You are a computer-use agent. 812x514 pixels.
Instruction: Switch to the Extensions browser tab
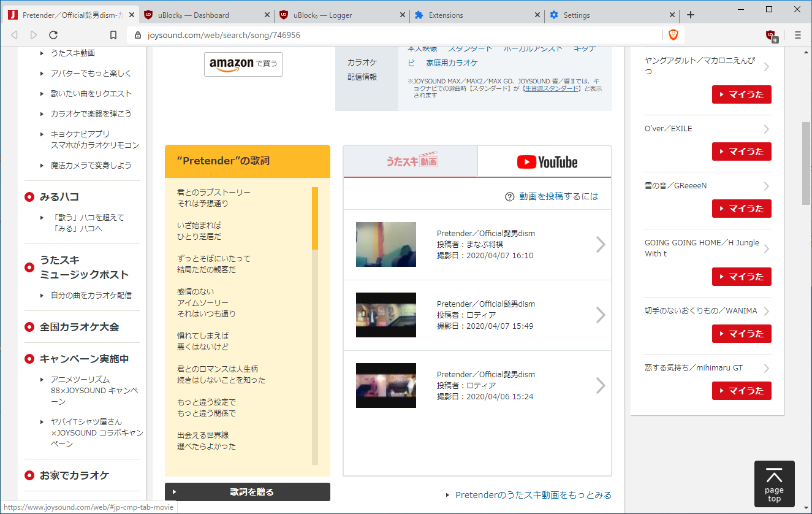click(x=476, y=15)
